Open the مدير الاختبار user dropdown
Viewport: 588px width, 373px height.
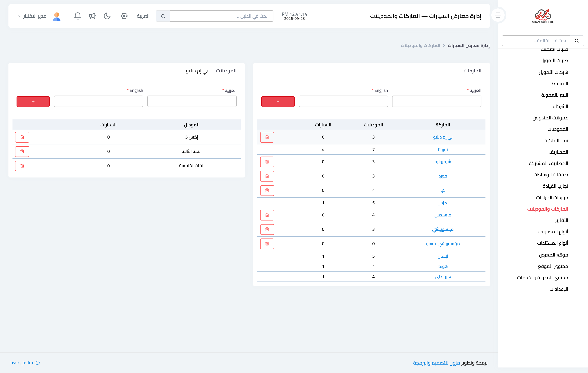coord(32,16)
